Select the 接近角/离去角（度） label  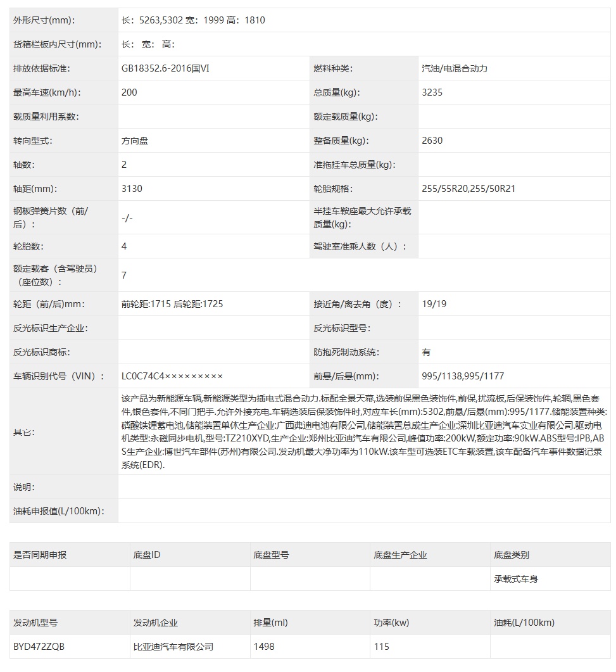(358, 304)
